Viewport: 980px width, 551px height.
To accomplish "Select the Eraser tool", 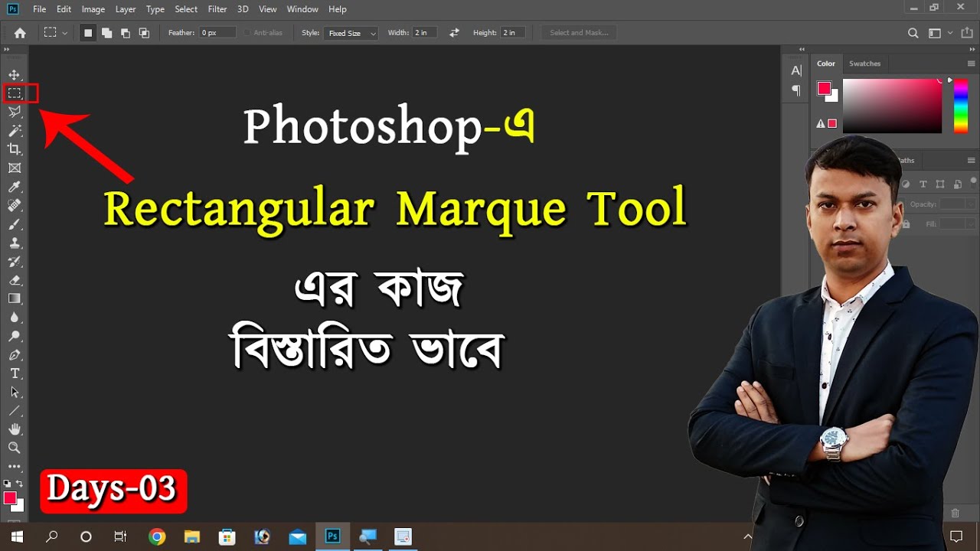I will (x=15, y=280).
